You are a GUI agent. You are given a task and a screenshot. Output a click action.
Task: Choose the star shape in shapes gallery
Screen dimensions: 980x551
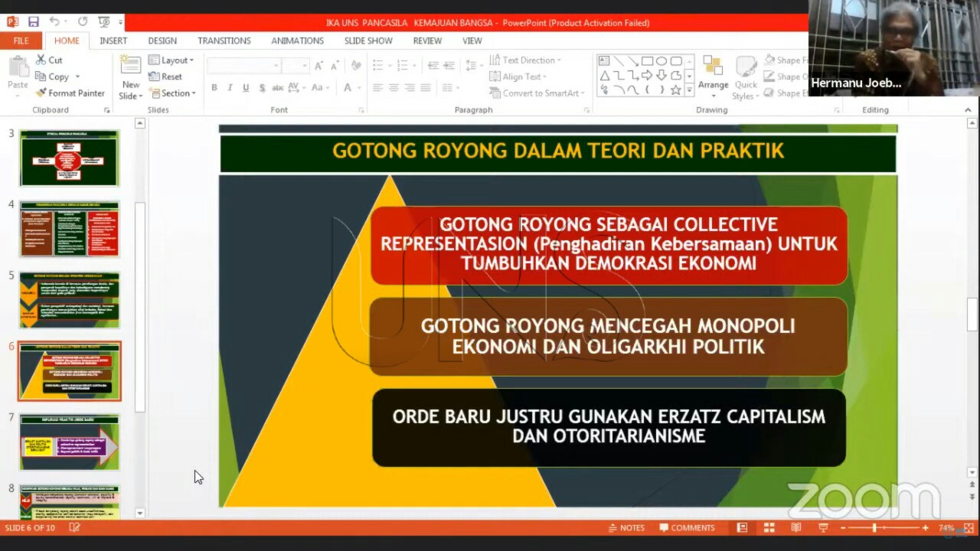tap(676, 90)
